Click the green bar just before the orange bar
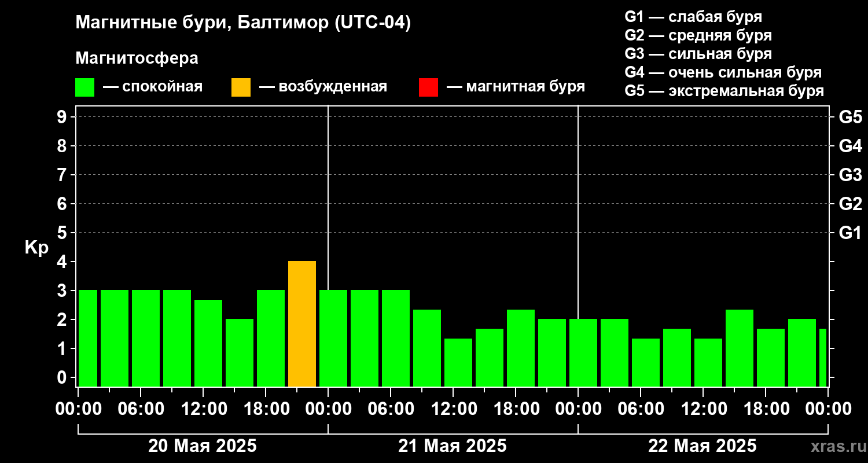Viewport: 868px width, 463px height. 271,339
